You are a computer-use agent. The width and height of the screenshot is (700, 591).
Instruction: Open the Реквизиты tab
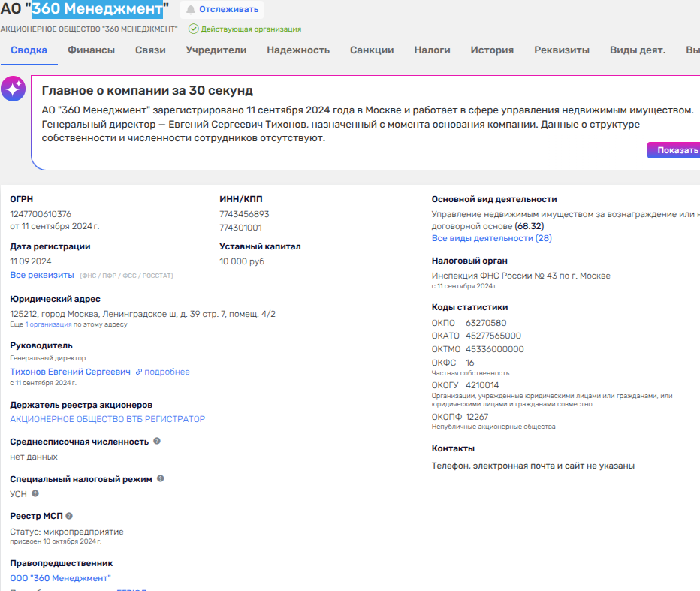tap(561, 50)
